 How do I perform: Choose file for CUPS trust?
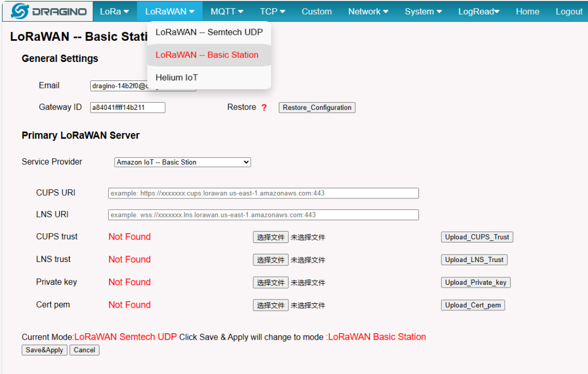[x=271, y=237]
